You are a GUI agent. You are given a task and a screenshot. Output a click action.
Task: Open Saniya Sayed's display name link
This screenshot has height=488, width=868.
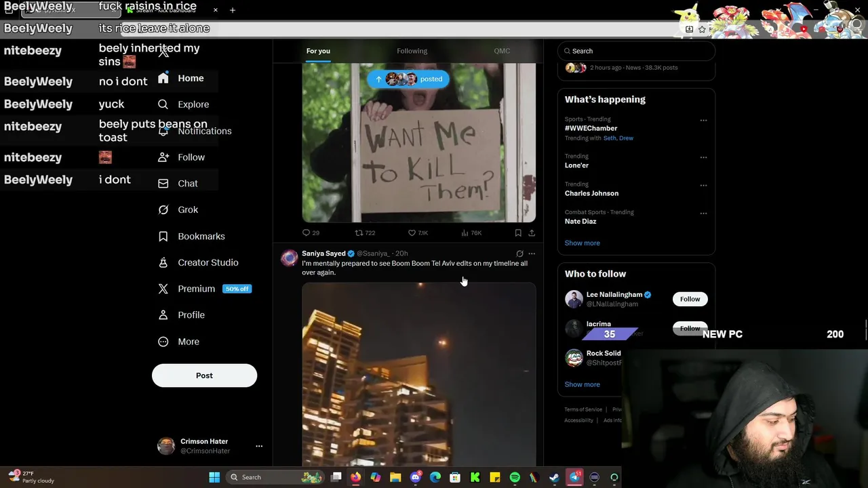pyautogui.click(x=323, y=253)
